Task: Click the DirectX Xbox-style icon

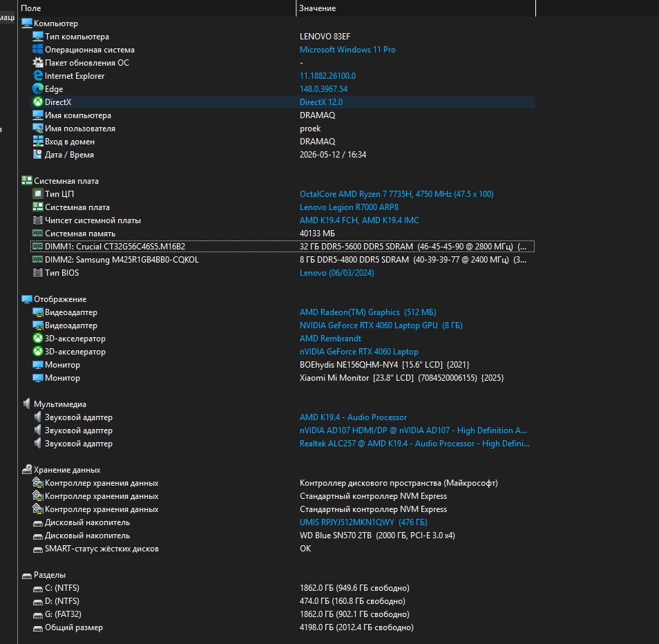Action: (x=38, y=102)
